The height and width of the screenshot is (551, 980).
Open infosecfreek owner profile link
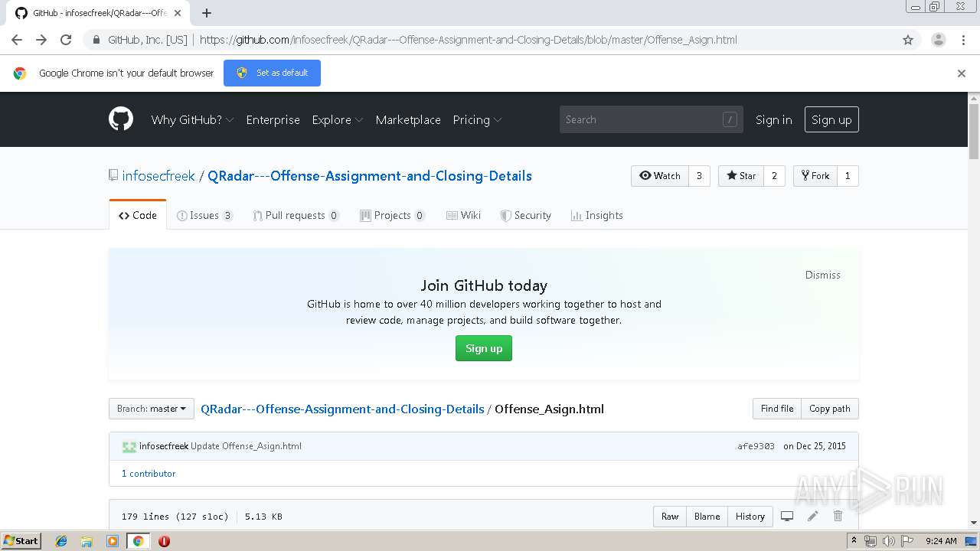tap(158, 176)
